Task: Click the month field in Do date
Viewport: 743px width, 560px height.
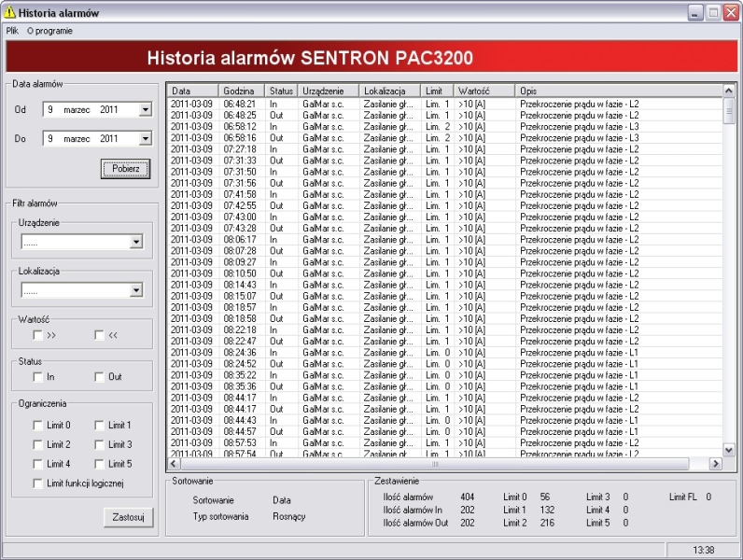Action: (77, 139)
